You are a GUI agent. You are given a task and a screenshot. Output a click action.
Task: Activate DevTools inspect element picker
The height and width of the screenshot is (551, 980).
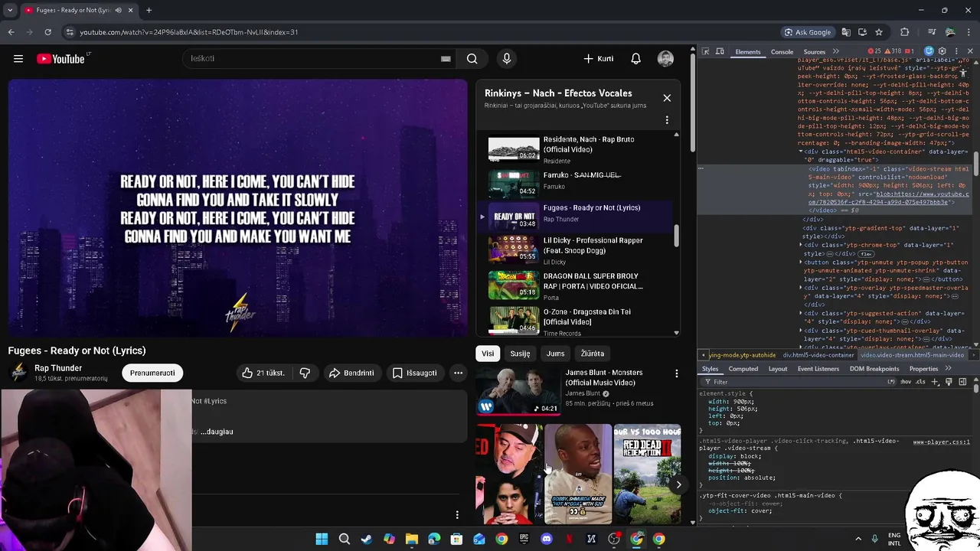pos(706,52)
